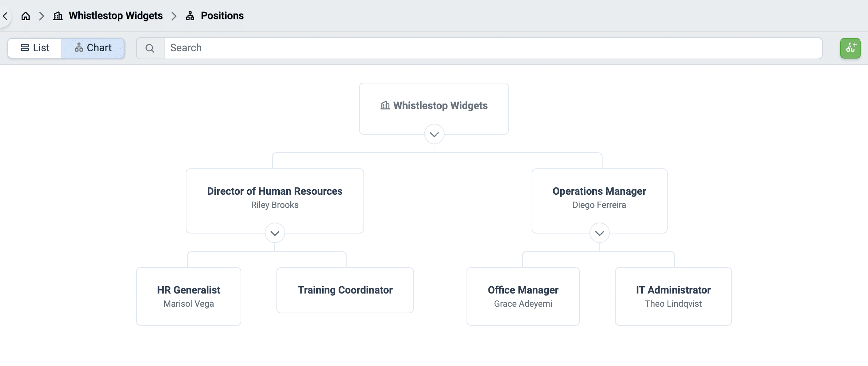868x366 pixels.
Task: Select the Whistlestop Widgets chart card
Action: [434, 109]
